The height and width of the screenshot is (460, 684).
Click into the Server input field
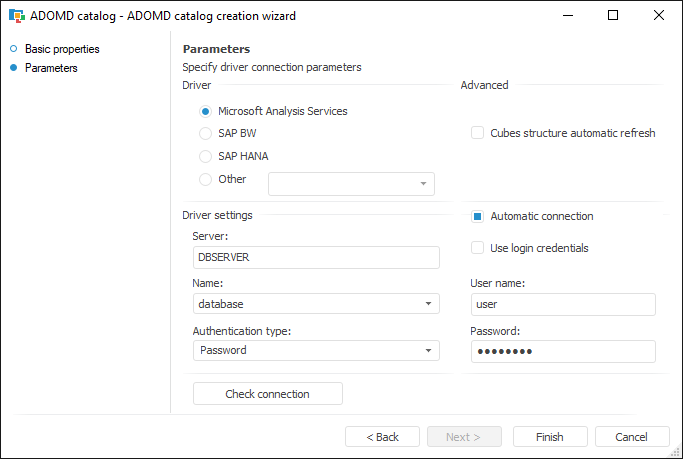[315, 257]
